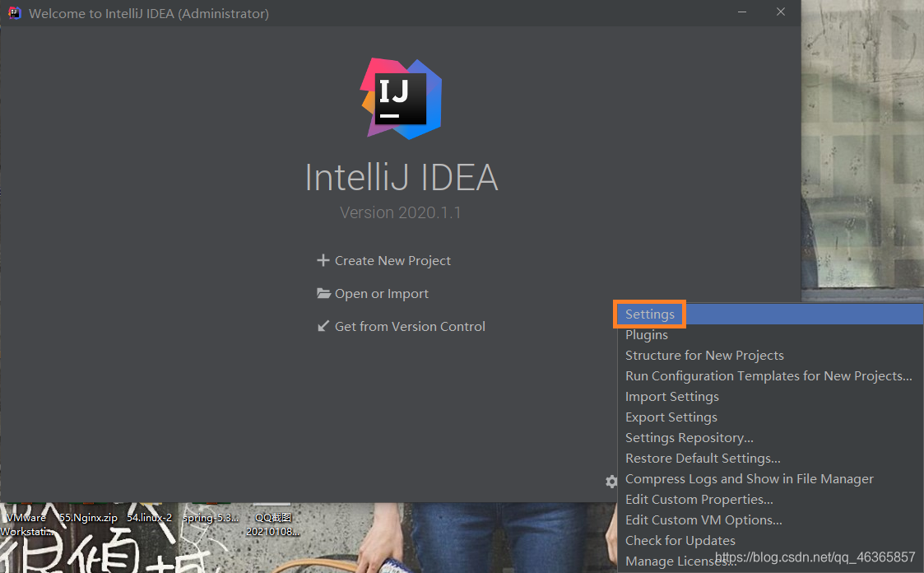Click the IntelliJ title bar app icon
Image resolution: width=924 pixels, height=573 pixels.
[14, 13]
